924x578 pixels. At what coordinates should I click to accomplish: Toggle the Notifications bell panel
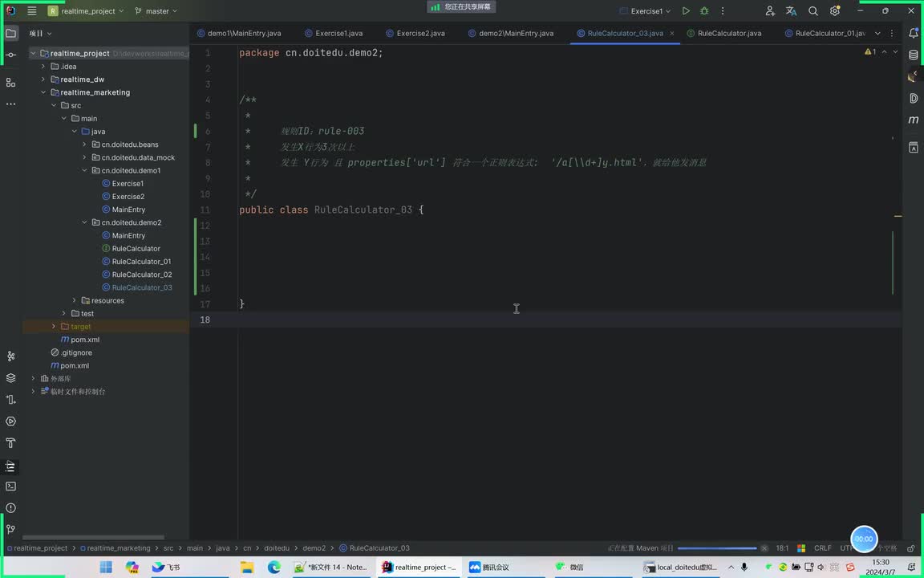(913, 34)
